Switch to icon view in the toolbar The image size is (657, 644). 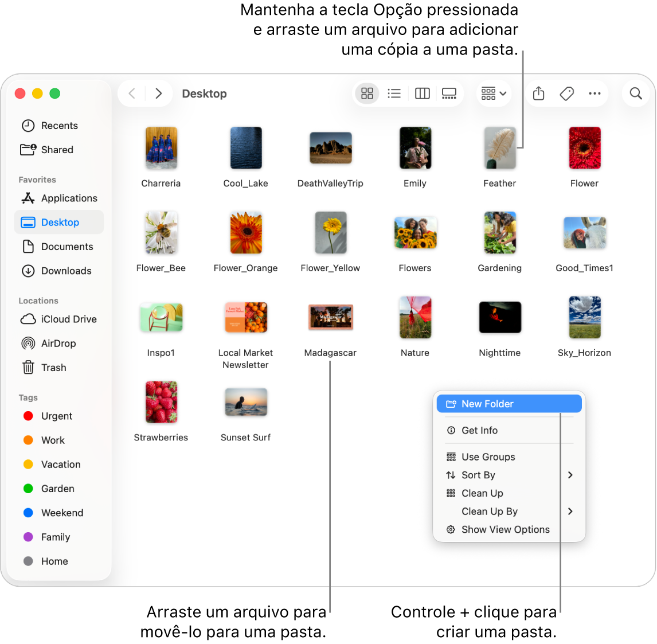coord(367,93)
